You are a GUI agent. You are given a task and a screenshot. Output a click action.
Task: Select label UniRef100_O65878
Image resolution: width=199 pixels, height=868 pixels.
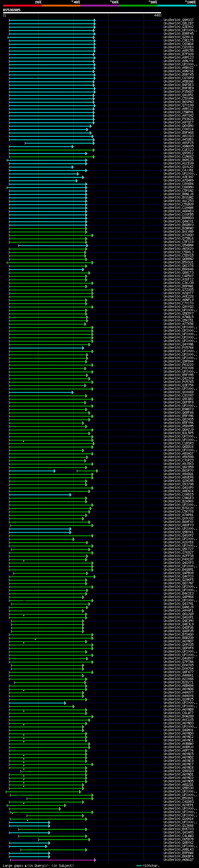pyautogui.click(x=179, y=840)
